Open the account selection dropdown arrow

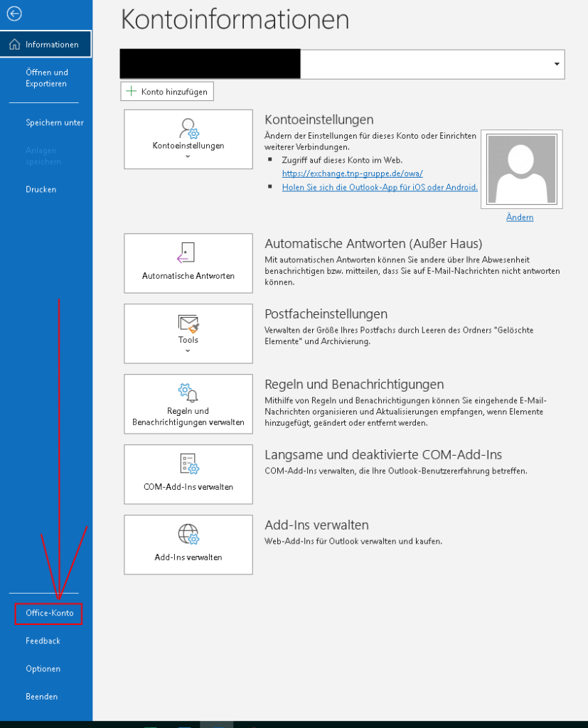556,64
